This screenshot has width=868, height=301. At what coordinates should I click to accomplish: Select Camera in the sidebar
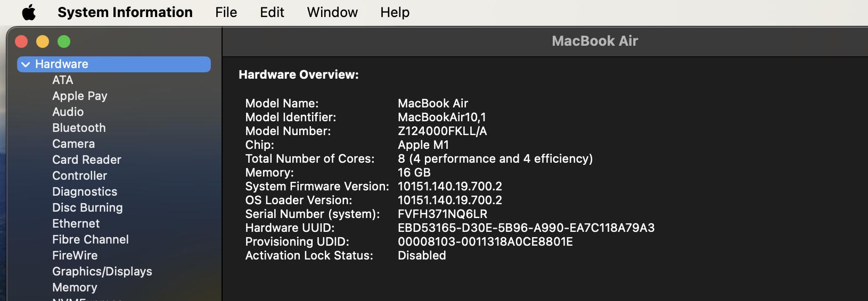(x=73, y=144)
